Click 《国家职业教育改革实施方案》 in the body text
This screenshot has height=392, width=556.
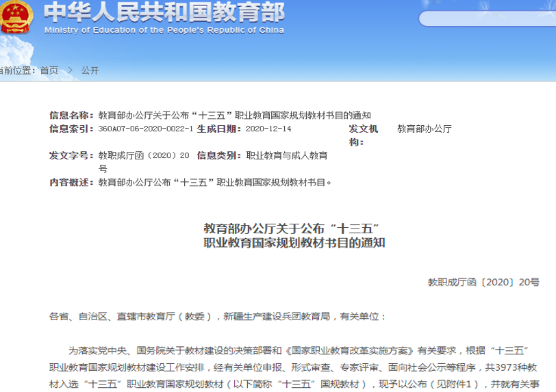(349, 350)
